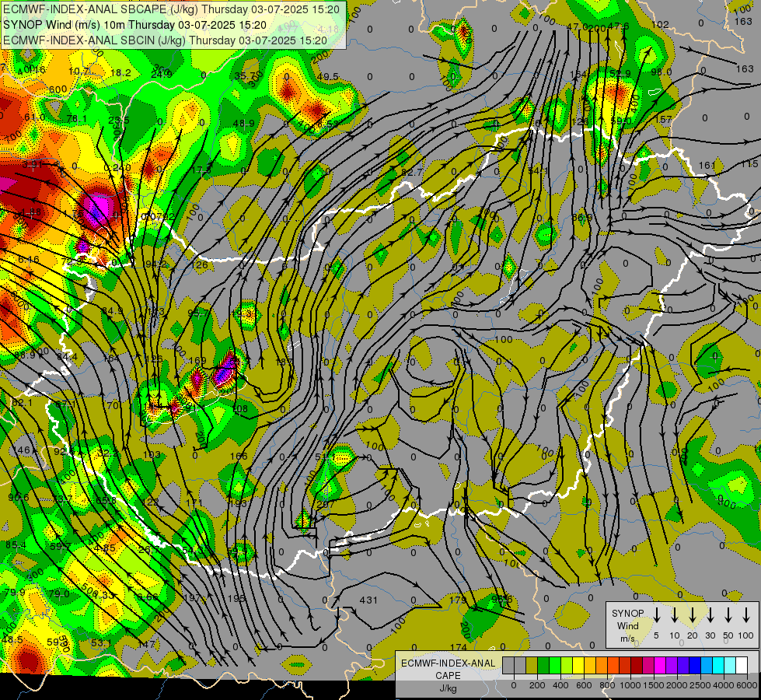Image resolution: width=761 pixels, height=700 pixels.
Task: Click the '1000' tick label on colorbar
Action: [x=630, y=685]
